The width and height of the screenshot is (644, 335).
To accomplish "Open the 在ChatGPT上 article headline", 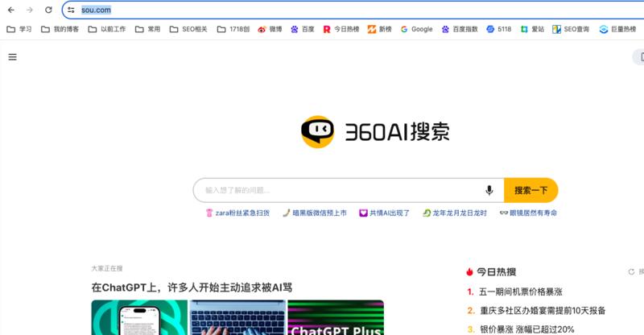I will (192, 287).
